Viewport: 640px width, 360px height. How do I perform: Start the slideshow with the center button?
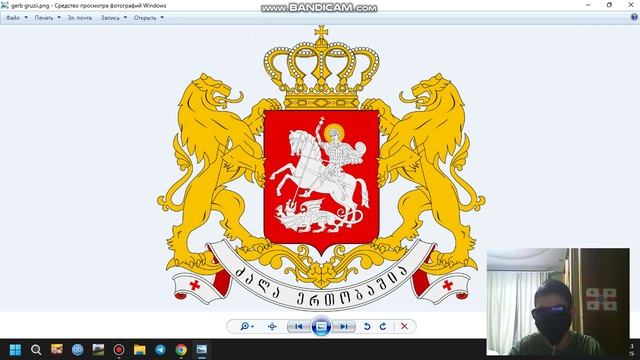coord(321,326)
